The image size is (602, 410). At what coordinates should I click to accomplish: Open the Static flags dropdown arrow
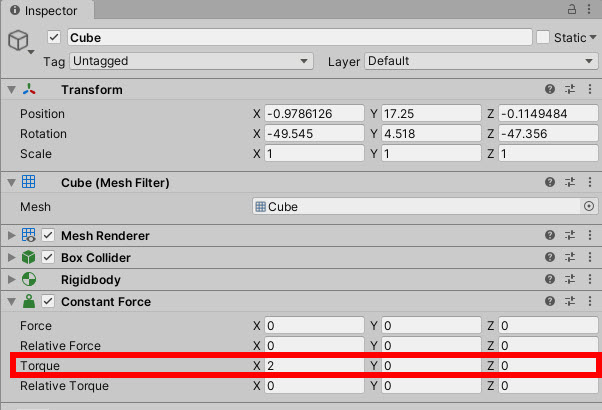(593, 37)
